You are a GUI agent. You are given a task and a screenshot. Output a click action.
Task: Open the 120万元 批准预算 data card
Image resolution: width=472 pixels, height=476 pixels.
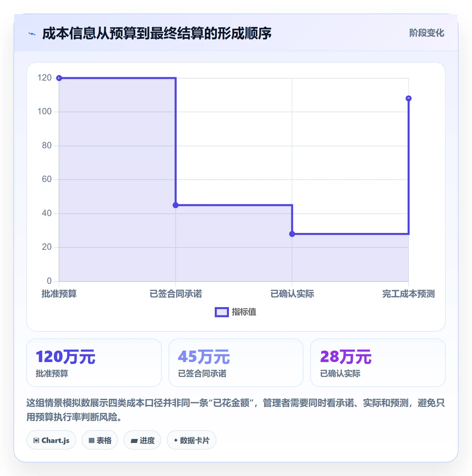[94, 363]
